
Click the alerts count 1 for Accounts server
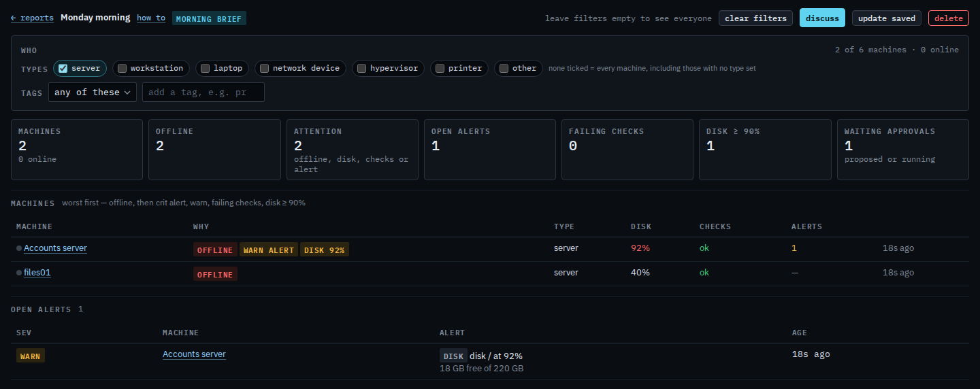[x=794, y=248]
